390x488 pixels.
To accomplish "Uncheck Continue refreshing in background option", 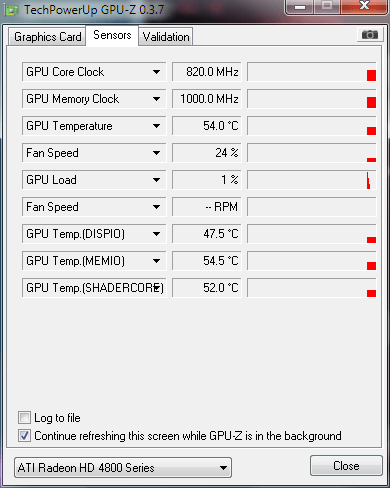I will [x=24, y=435].
